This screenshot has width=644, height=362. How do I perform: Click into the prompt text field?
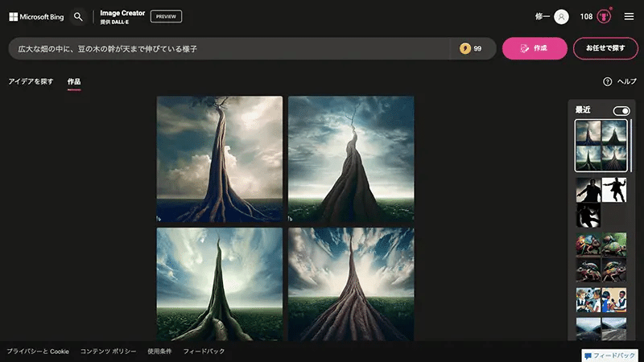(230, 48)
